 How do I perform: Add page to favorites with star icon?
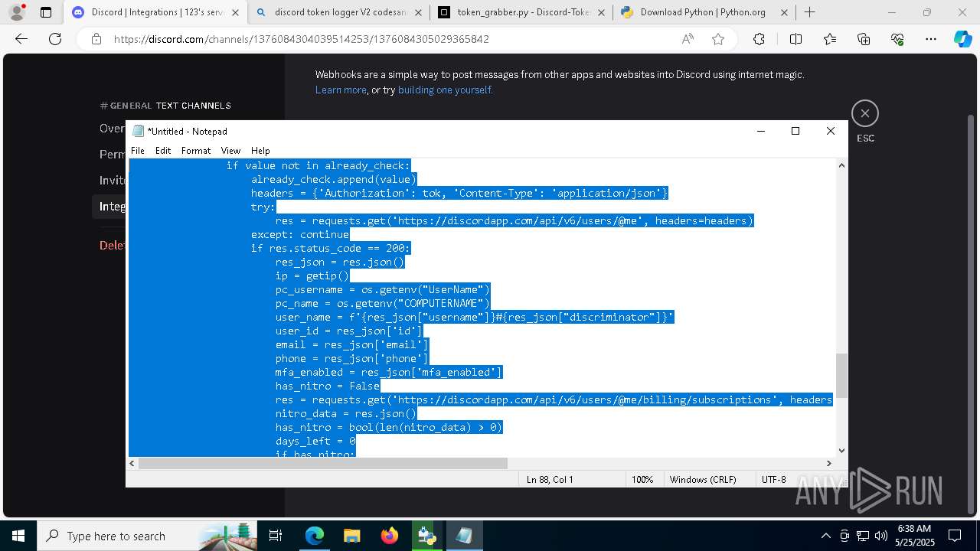pyautogui.click(x=718, y=39)
